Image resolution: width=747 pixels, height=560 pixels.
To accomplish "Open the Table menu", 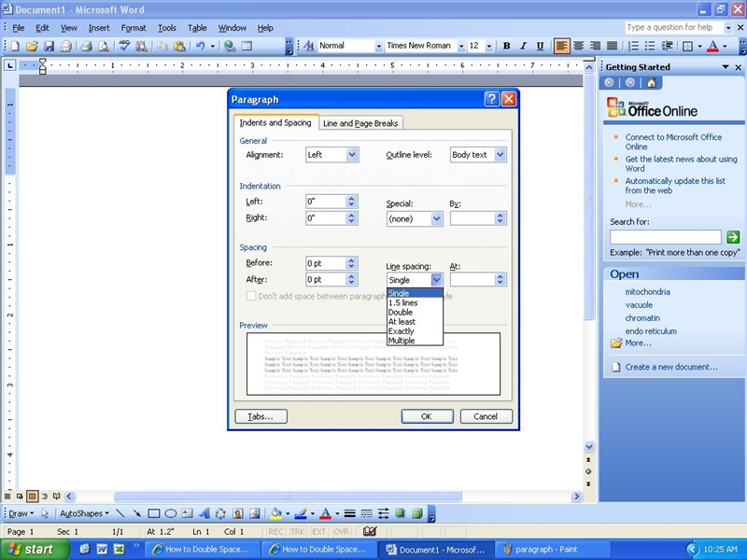I will coord(197,28).
